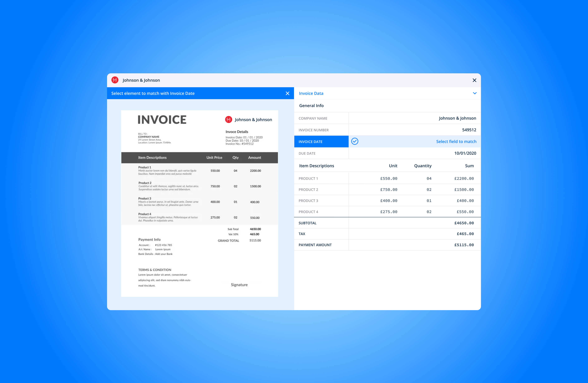Viewport: 588px width, 383px height.
Task: Select the INVOICE NUMBER field label
Action: (313, 130)
